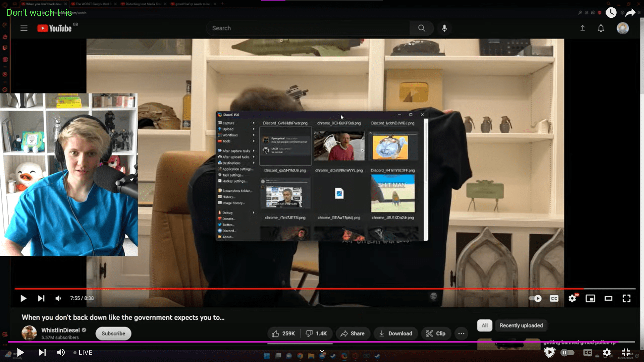Viewport: 644px width, 362px height.
Task: Open YouTube notifications bell
Action: pyautogui.click(x=601, y=28)
